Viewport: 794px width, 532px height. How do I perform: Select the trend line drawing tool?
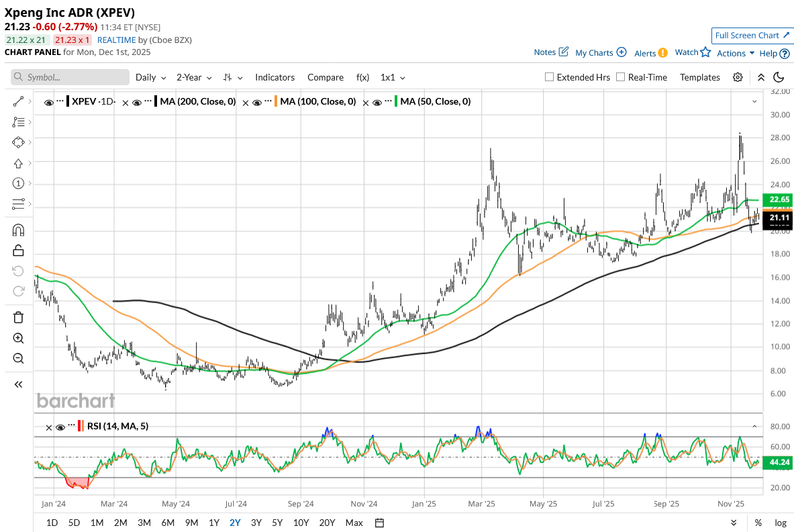(x=18, y=101)
